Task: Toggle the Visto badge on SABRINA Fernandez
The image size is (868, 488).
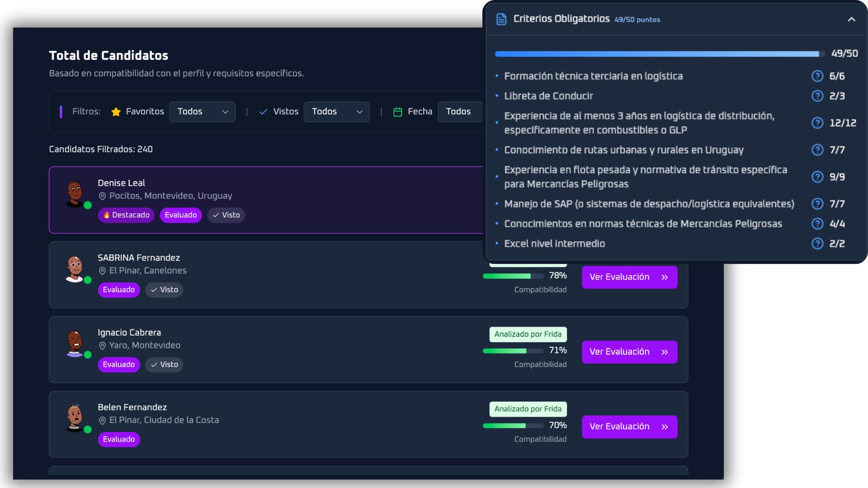Action: tap(164, 290)
